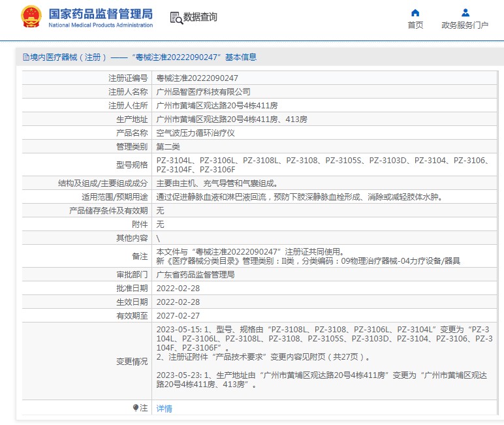Click the National Medical Products Administration text
The height and width of the screenshot is (425, 504).
coord(101,25)
